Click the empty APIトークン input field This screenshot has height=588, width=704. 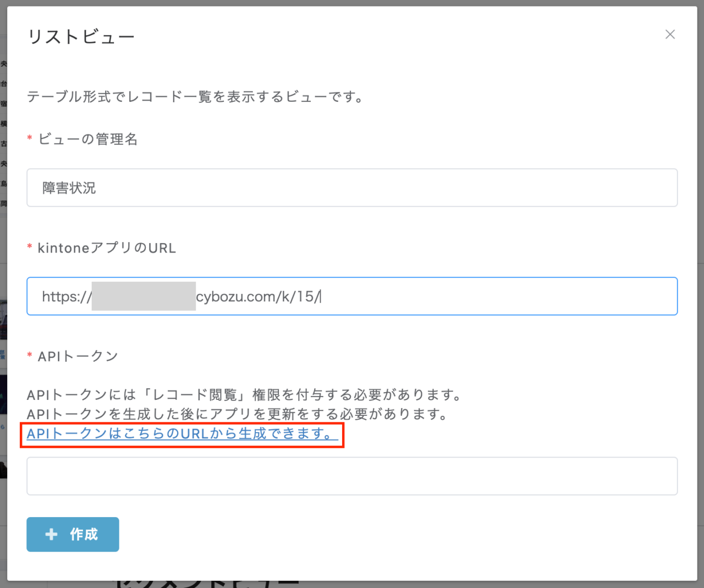352,476
